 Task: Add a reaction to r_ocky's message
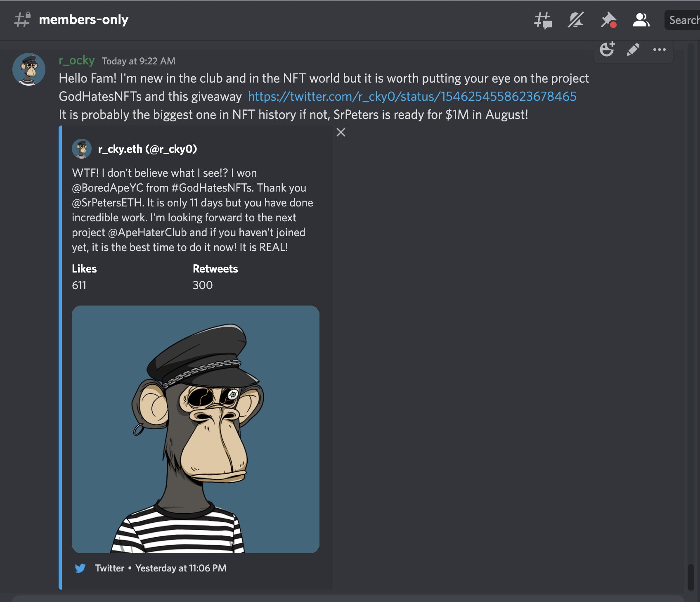(607, 50)
